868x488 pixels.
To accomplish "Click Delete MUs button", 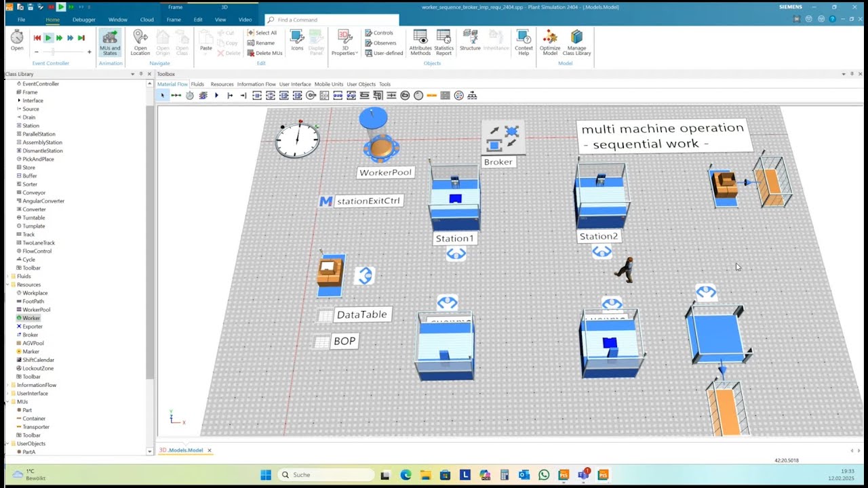I will (264, 53).
